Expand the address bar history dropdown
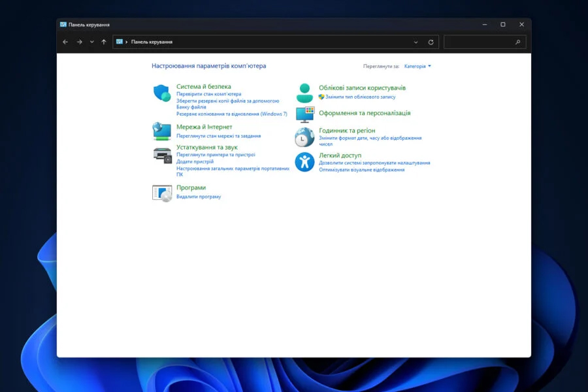Screen dimensions: 588x392 416,42
